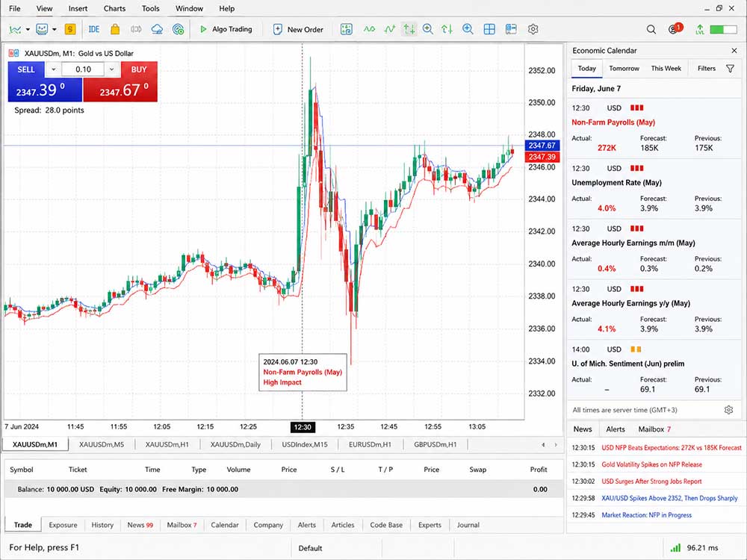This screenshot has width=747, height=560.
Task: Open the tile windows grid icon
Action: pyautogui.click(x=489, y=30)
